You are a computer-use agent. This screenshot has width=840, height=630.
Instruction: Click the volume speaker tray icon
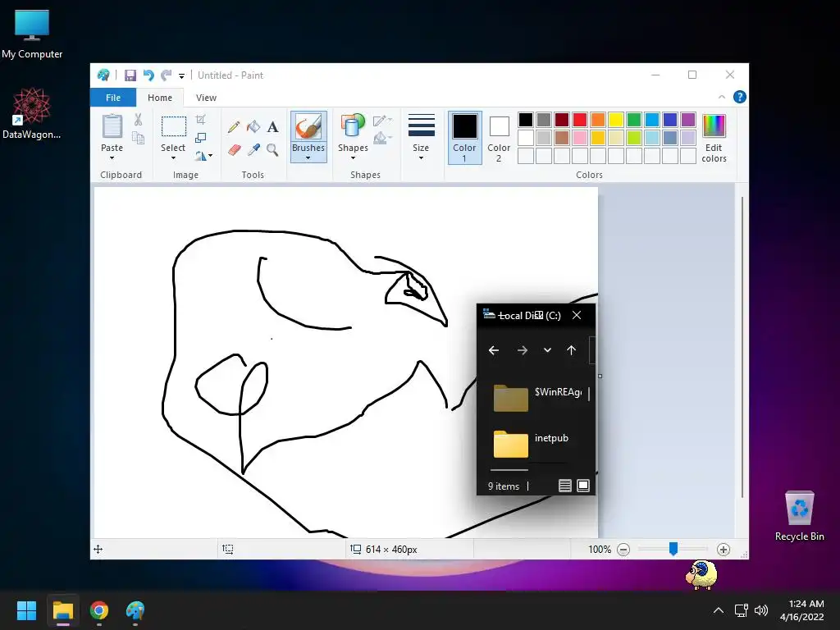pos(760,610)
